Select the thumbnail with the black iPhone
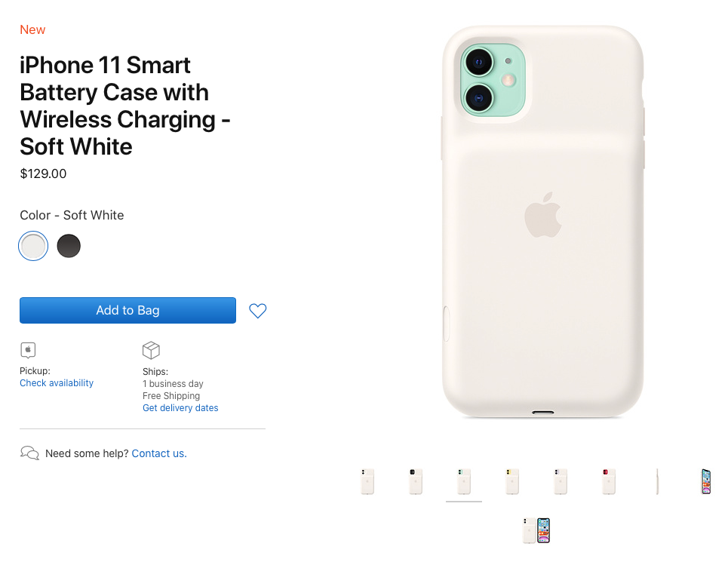The image size is (728, 565). click(x=415, y=481)
